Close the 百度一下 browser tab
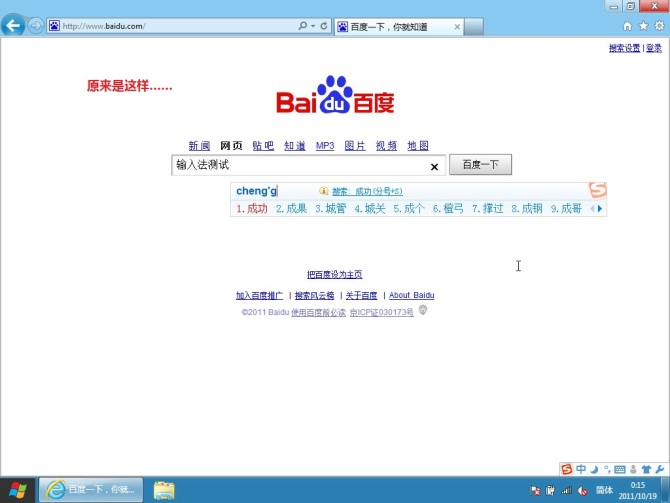The height and width of the screenshot is (503, 670). [457, 26]
